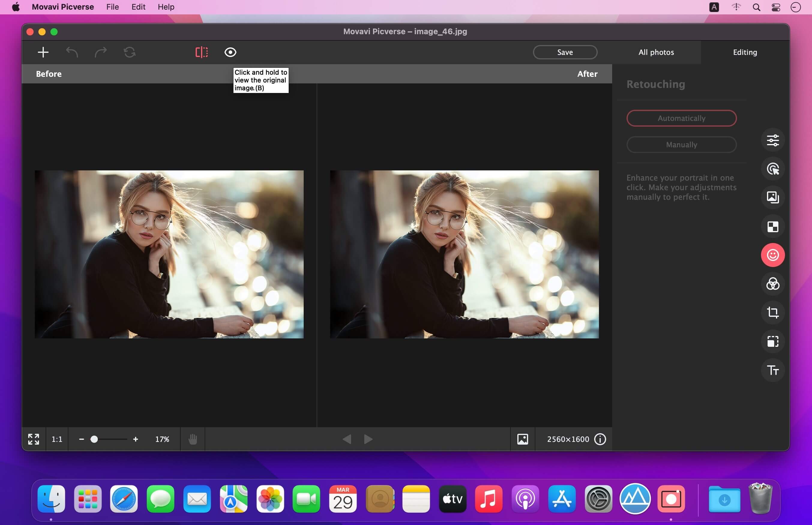Click the image icon in bottom bar
This screenshot has height=525, width=812.
(523, 439)
